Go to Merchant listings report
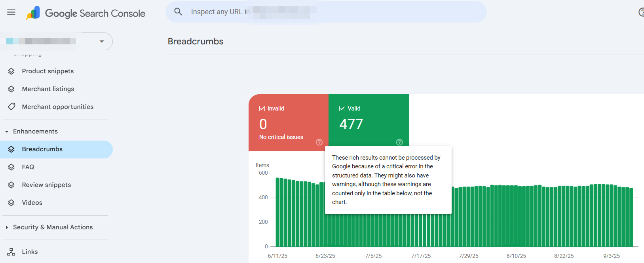 (48, 89)
